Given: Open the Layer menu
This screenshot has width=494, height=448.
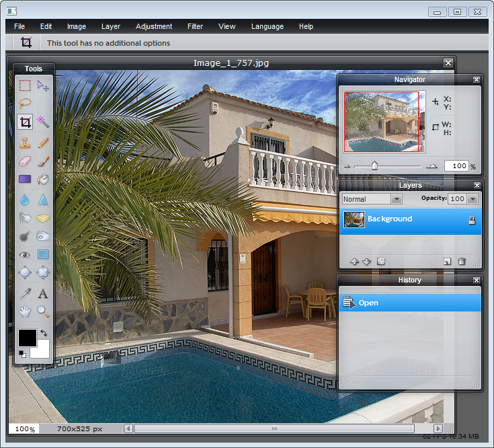Looking at the screenshot, I should (111, 26).
